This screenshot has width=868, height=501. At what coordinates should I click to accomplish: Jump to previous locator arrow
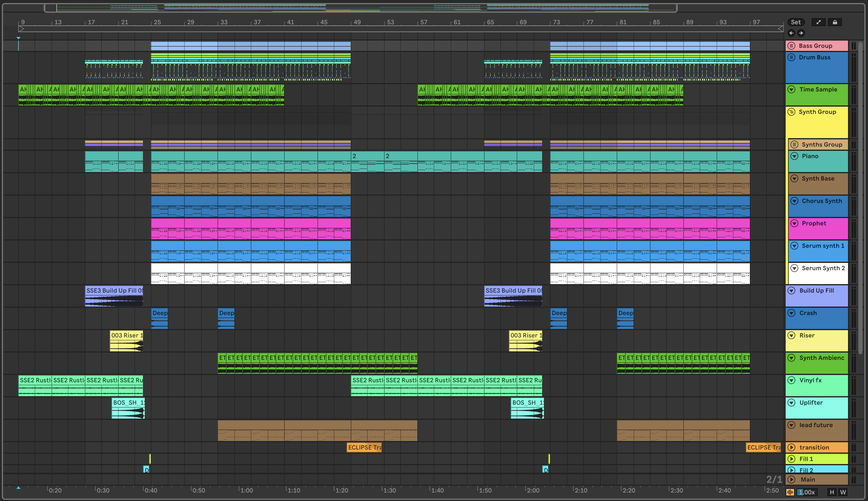point(791,33)
